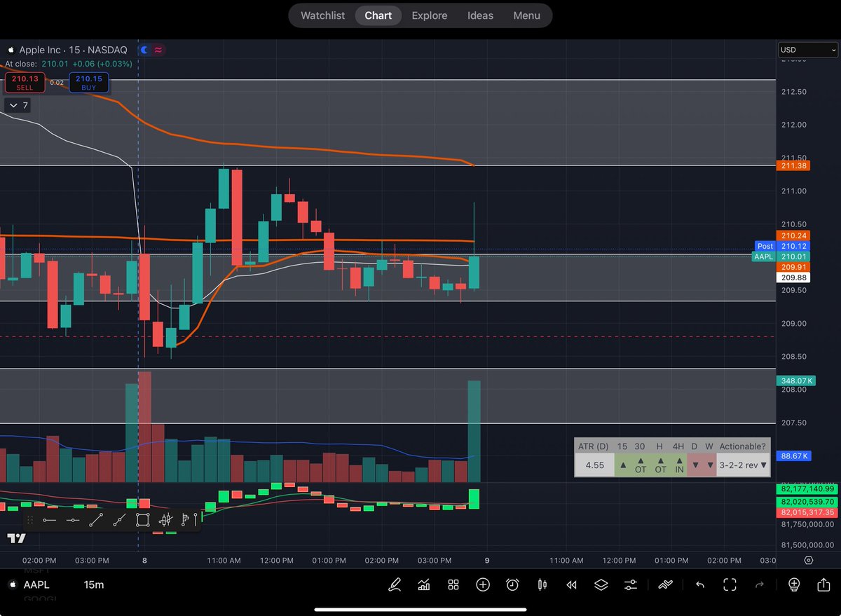The image size is (841, 616).
Task: Click the orange 209.91 price label
Action: tap(793, 267)
